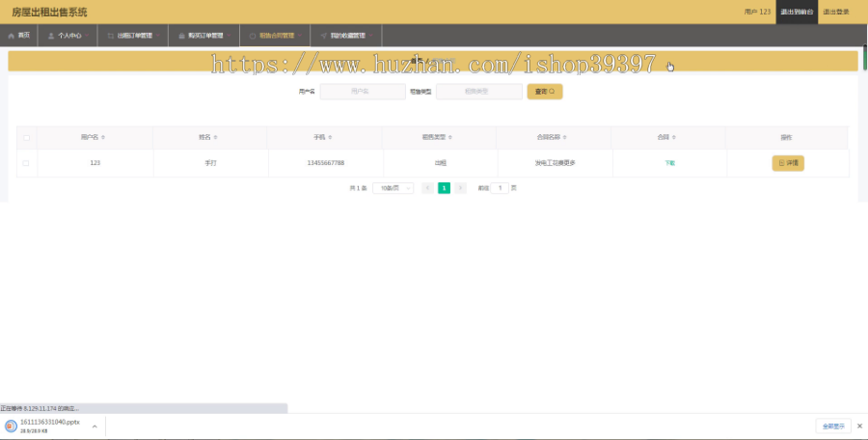Click the power icon in 租售合同管理
Viewport: 868px width, 440px height.
point(253,36)
